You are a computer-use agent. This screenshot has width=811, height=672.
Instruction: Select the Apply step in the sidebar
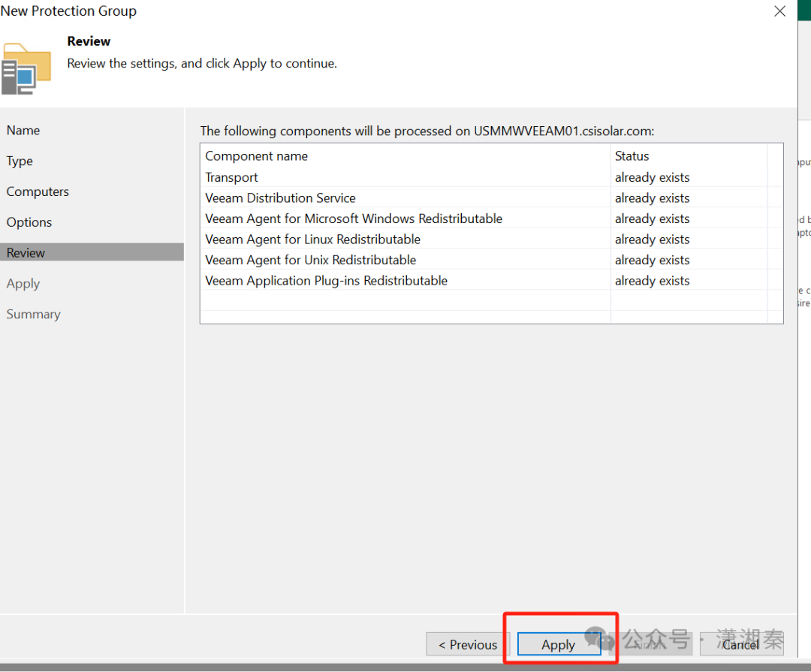(x=23, y=284)
